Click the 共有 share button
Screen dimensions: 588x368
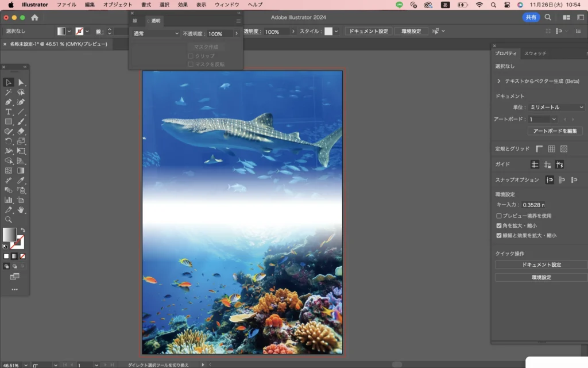click(531, 17)
